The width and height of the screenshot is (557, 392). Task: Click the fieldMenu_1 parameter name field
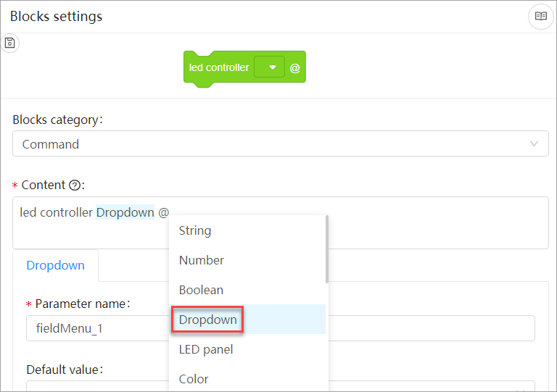tap(94, 328)
